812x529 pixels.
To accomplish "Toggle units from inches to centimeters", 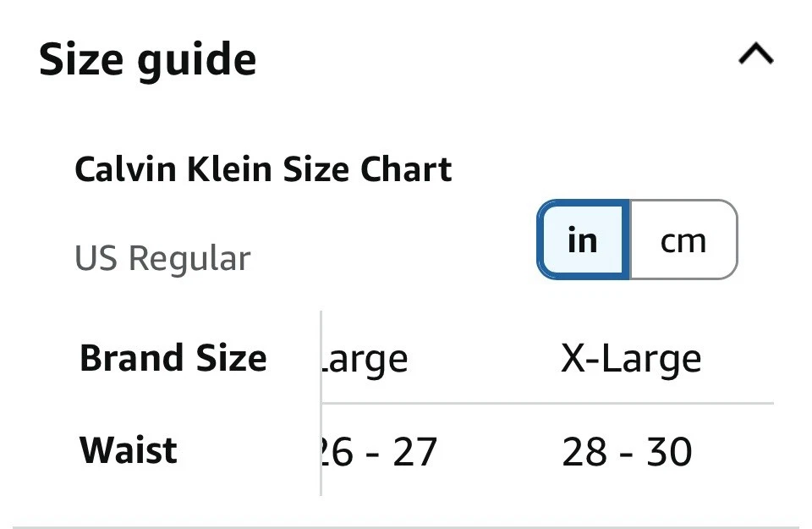I will (x=683, y=240).
